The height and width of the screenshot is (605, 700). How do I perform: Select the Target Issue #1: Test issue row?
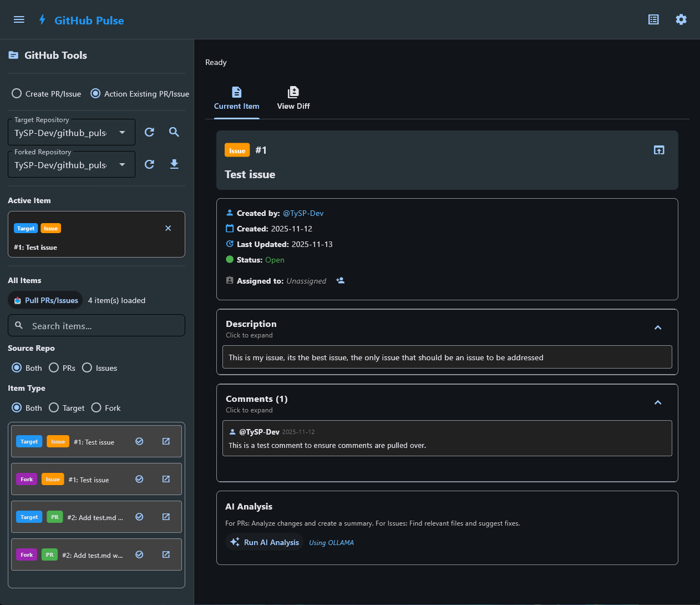click(97, 441)
